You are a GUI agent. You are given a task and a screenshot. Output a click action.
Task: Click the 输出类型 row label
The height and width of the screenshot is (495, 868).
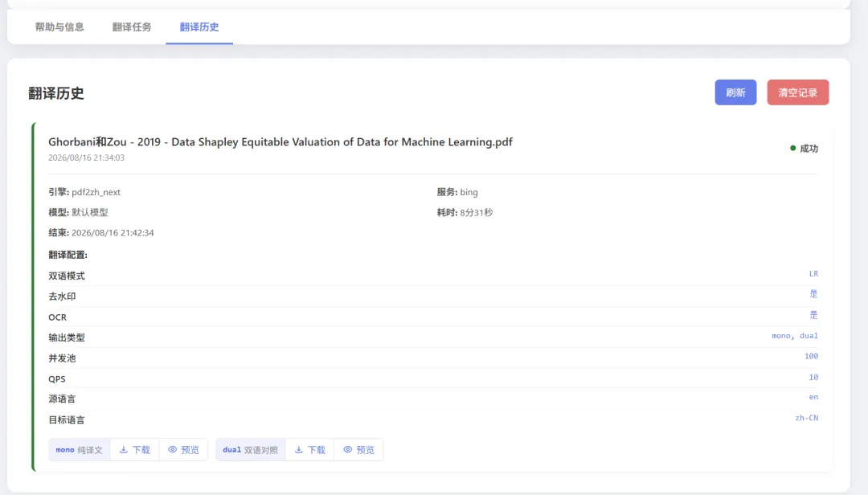point(67,337)
